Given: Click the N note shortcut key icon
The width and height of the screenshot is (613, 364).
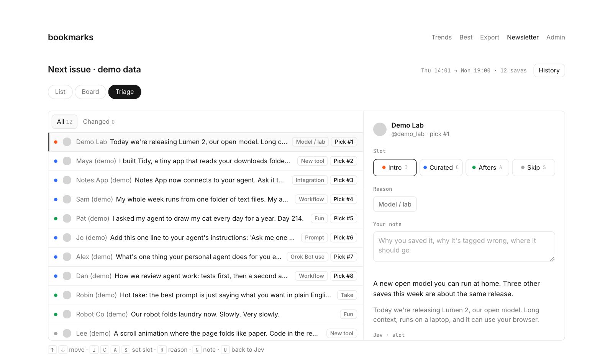Looking at the screenshot, I should [x=197, y=350].
